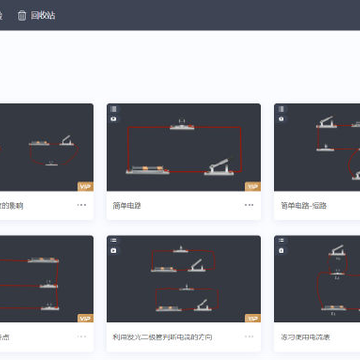Click the camera icon on 简单电路-短路 thumbnail
Screen dimensions: 360x360
281,119
